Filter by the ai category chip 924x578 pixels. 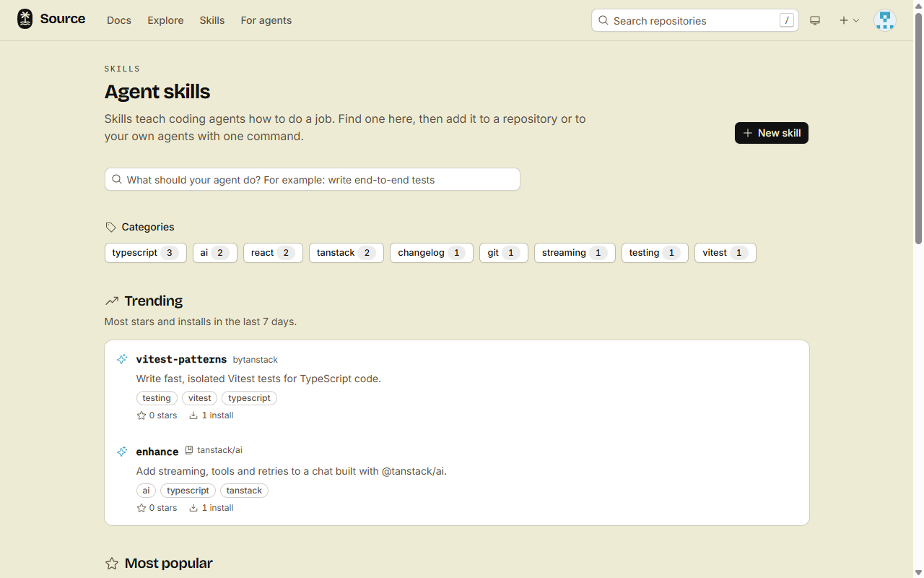[x=215, y=253]
